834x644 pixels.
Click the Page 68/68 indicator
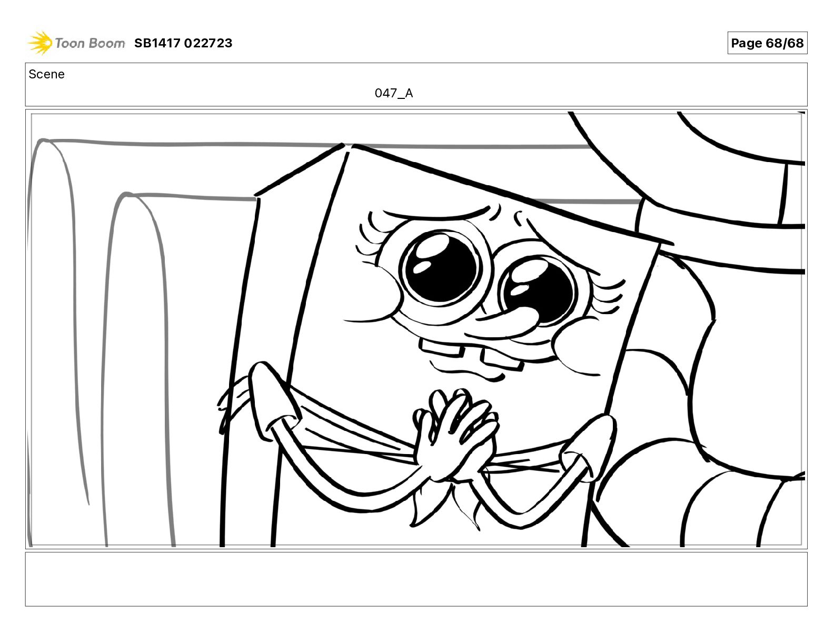pos(767,43)
